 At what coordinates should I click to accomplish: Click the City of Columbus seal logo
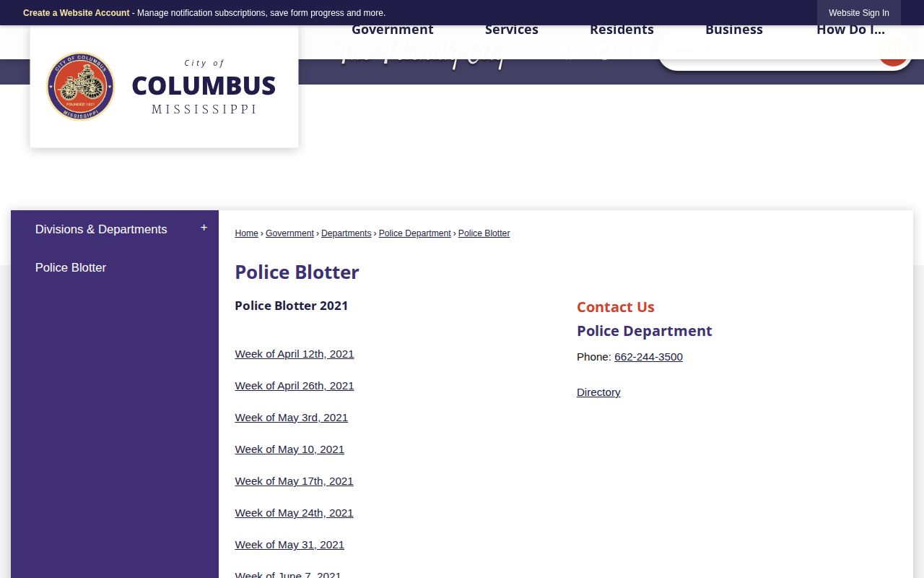pos(80,86)
